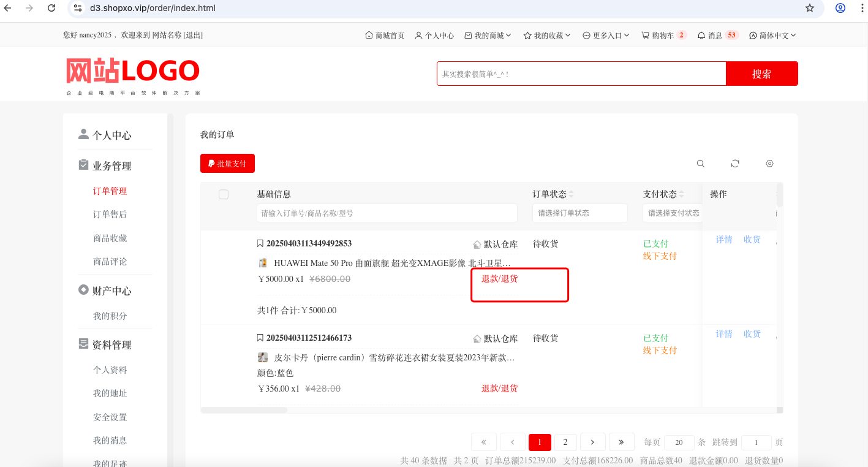Tick the select-all orders checkbox
Screen dimensions: 868x467
tap(224, 194)
